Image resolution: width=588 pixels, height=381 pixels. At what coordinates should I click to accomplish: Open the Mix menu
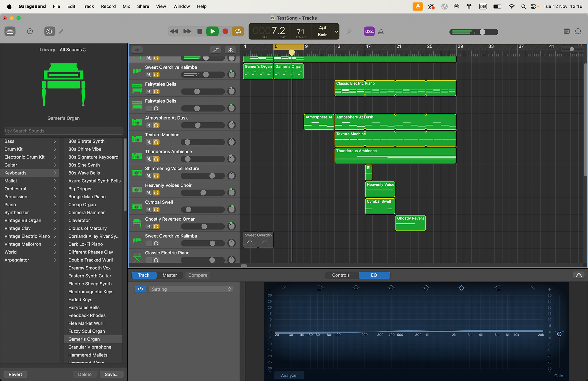tap(126, 6)
